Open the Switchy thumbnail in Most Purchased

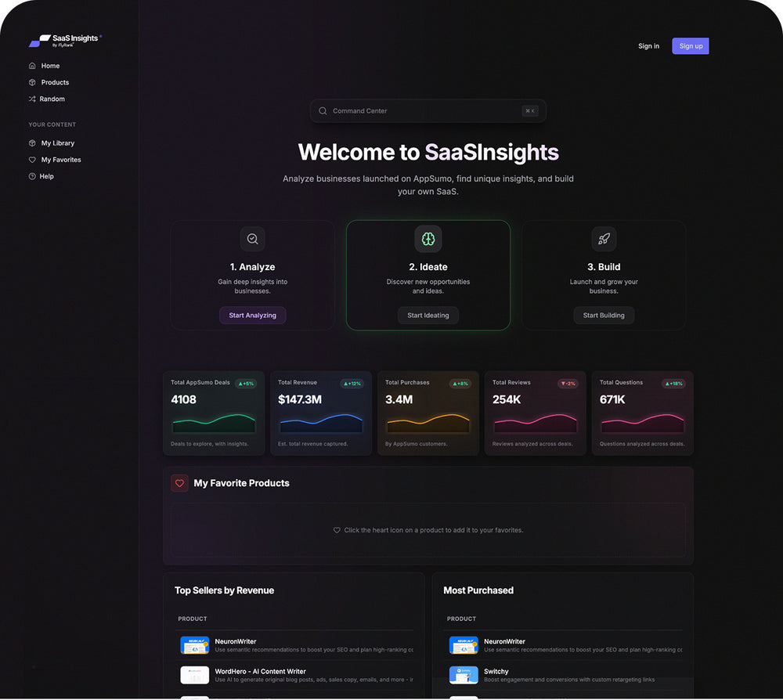(x=464, y=675)
